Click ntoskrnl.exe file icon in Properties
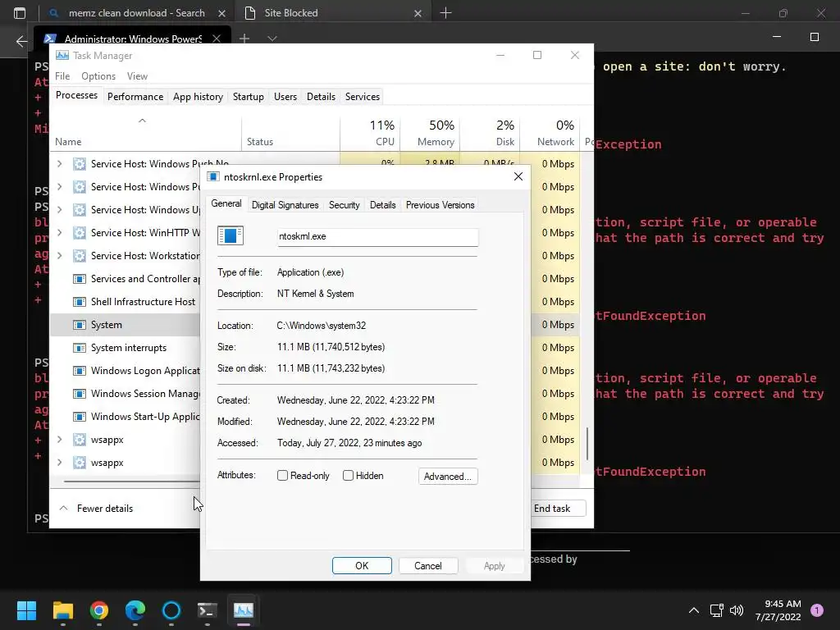The image size is (840, 630). [231, 235]
